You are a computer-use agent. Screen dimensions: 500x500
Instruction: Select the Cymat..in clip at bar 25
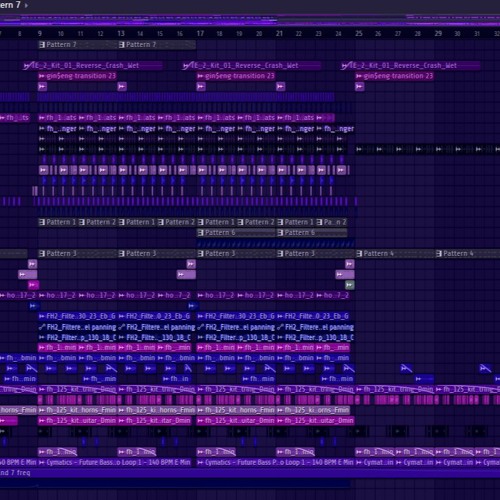pos(375,462)
